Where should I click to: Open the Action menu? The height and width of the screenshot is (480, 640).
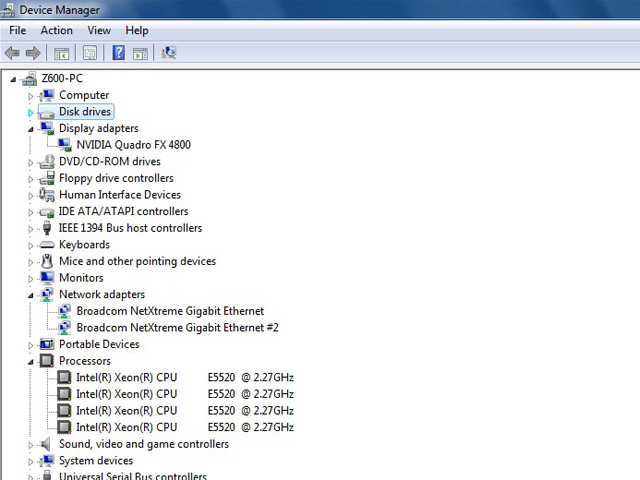(x=56, y=31)
